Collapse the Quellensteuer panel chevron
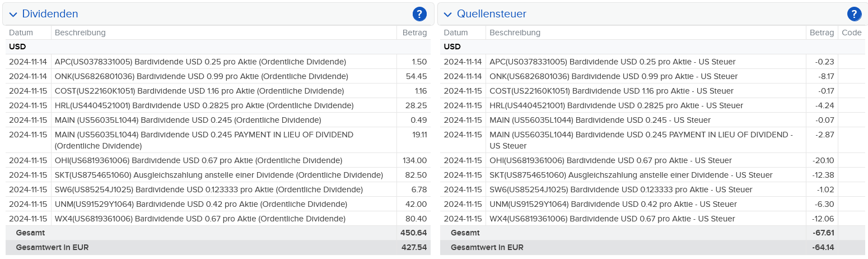 point(448,14)
